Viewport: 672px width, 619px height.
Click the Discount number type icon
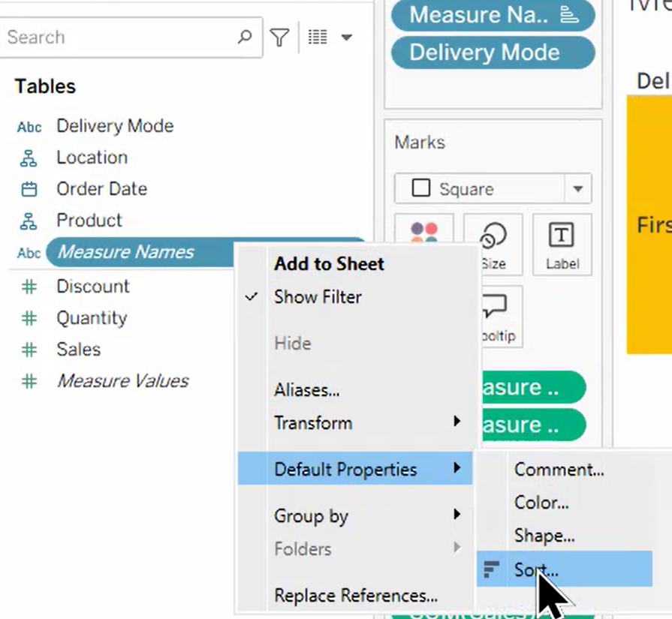(x=29, y=287)
